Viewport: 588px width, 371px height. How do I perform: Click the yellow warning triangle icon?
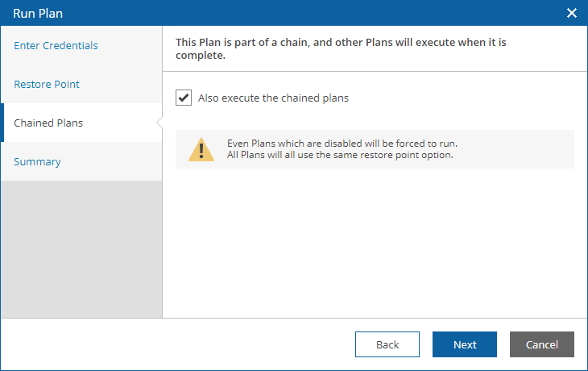(x=201, y=149)
